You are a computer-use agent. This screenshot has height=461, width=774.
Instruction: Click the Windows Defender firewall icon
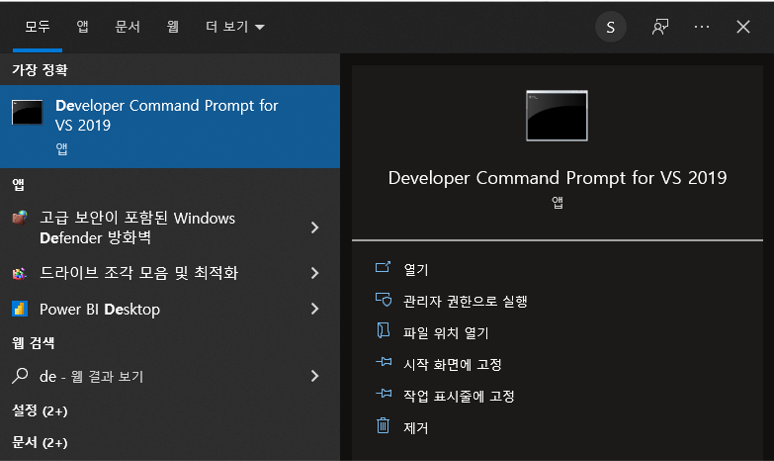coord(20,218)
